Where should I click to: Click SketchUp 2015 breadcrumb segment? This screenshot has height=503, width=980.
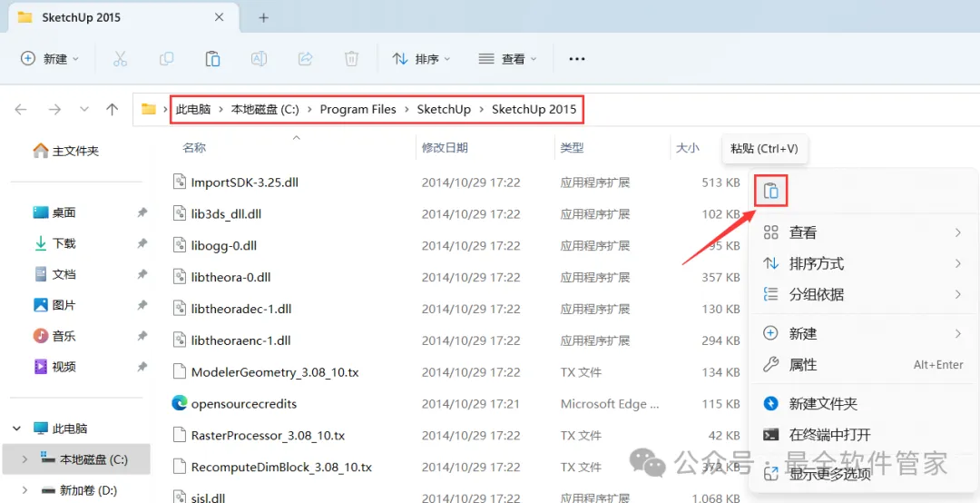pos(534,110)
